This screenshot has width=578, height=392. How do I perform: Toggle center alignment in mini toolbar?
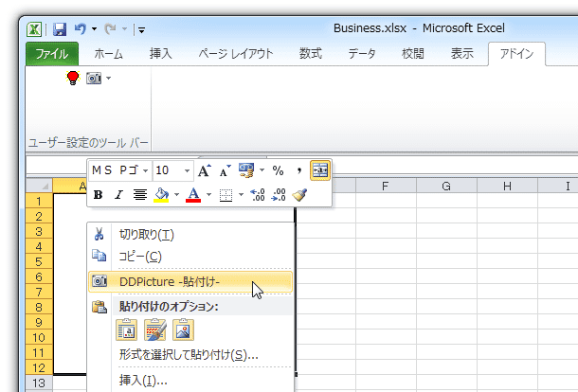point(140,194)
